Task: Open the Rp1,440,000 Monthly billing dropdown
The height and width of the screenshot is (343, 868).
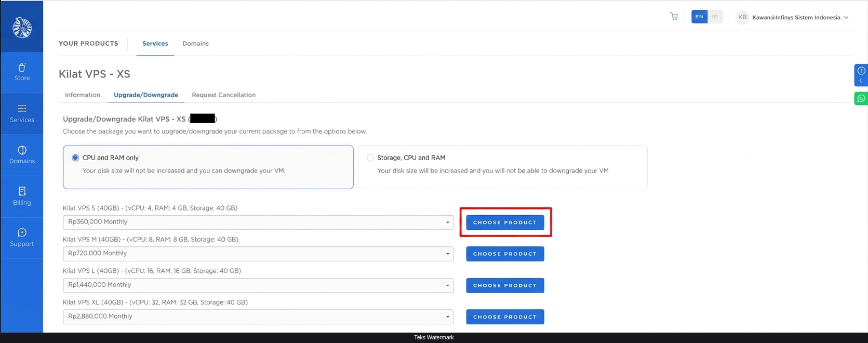Action: [x=258, y=285]
